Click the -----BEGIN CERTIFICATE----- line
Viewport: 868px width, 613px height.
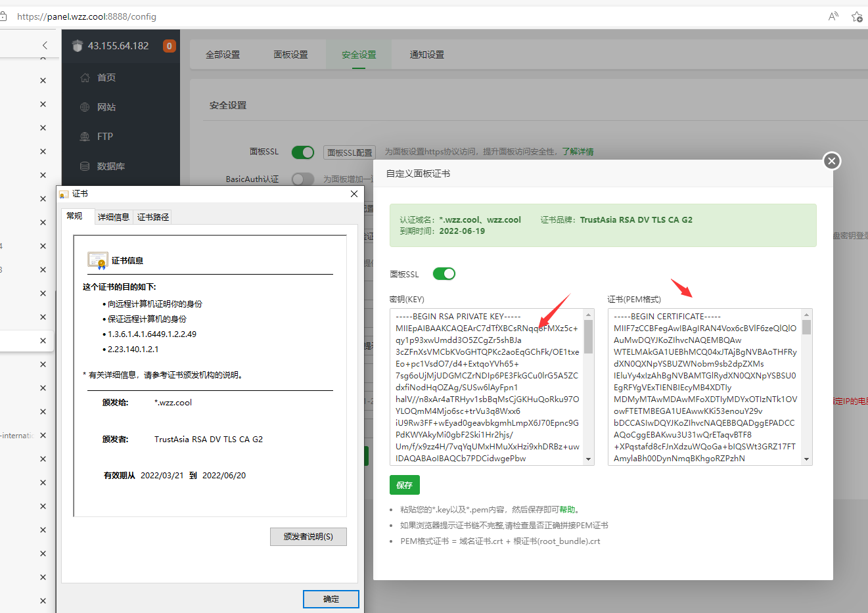coord(667,317)
